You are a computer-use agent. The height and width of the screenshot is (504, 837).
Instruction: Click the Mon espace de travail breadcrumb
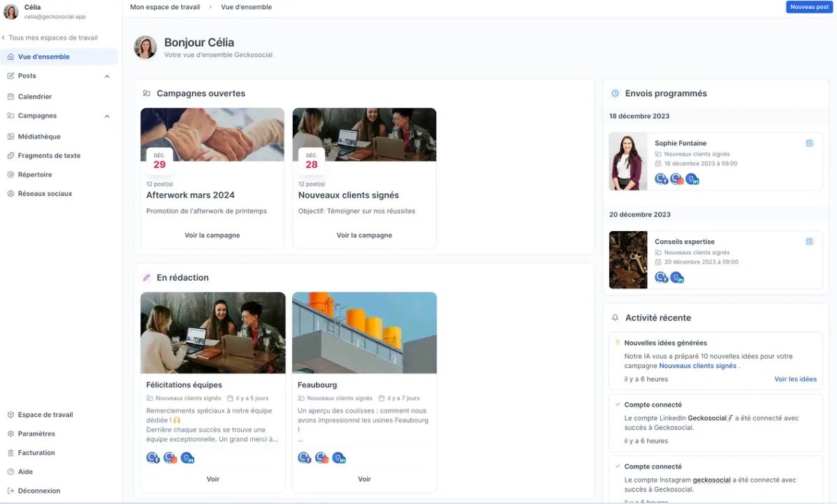[165, 7]
